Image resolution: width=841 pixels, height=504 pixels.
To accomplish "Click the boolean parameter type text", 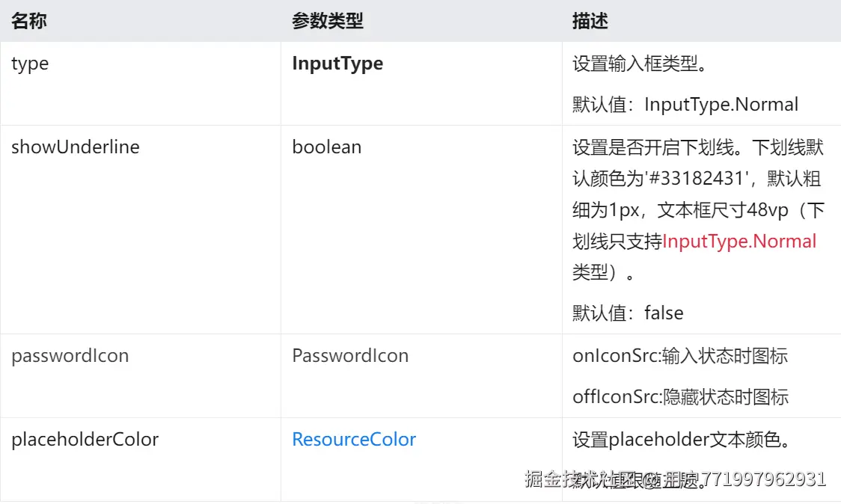I will (x=326, y=147).
